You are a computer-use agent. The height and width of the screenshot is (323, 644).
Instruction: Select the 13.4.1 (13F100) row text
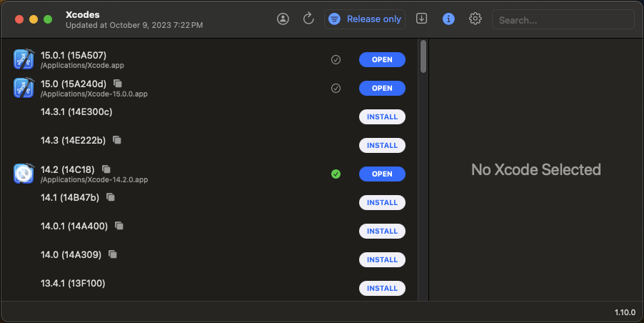(73, 283)
